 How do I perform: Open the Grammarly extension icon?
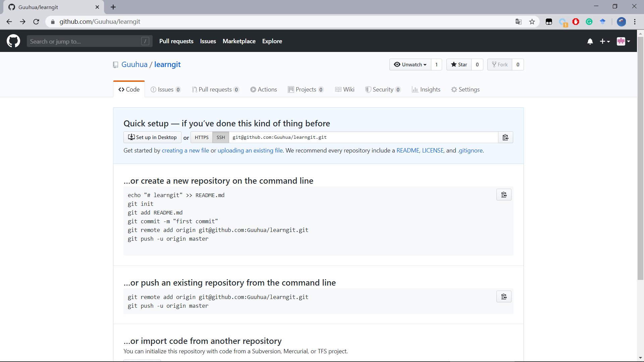(x=589, y=22)
